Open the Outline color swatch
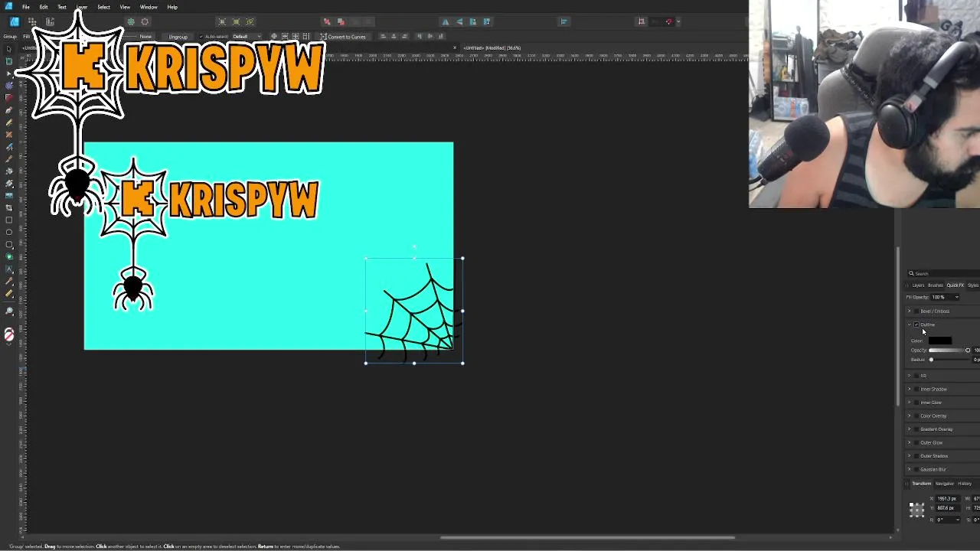Image resolution: width=980 pixels, height=551 pixels. 940,341
